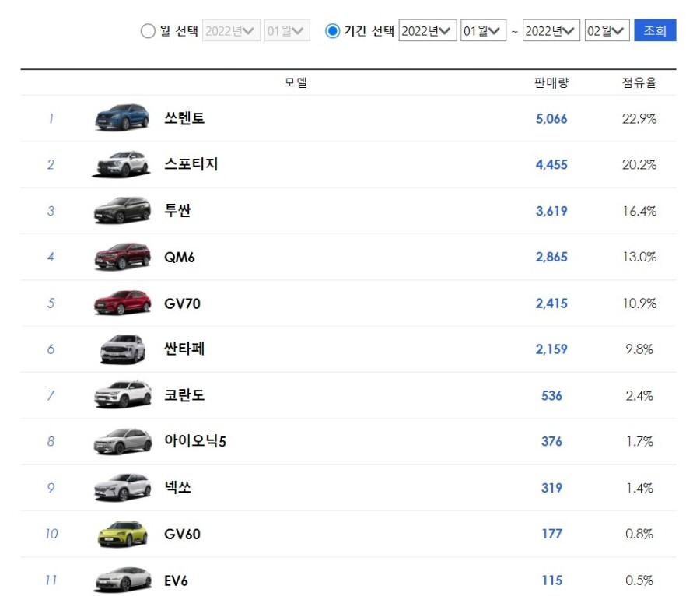
Task: Open the period end year 2022년 dropdown
Action: tap(551, 30)
